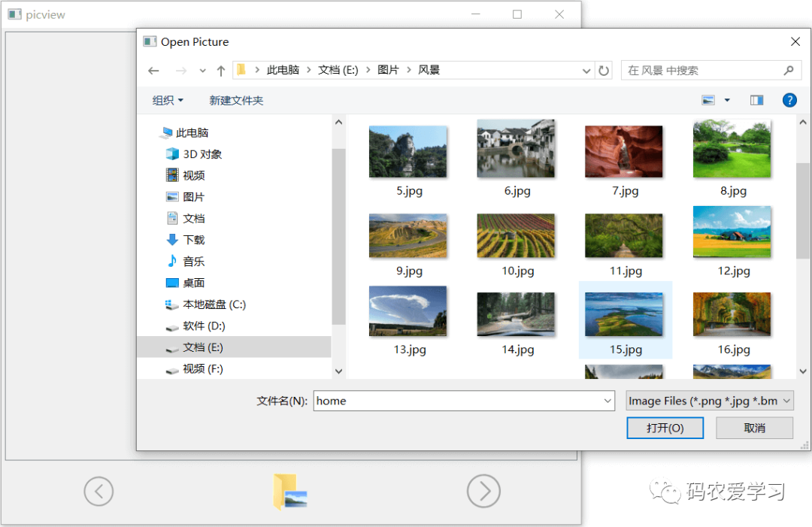812x527 pixels.
Task: Select 图片 library in sidebar
Action: 186,197
